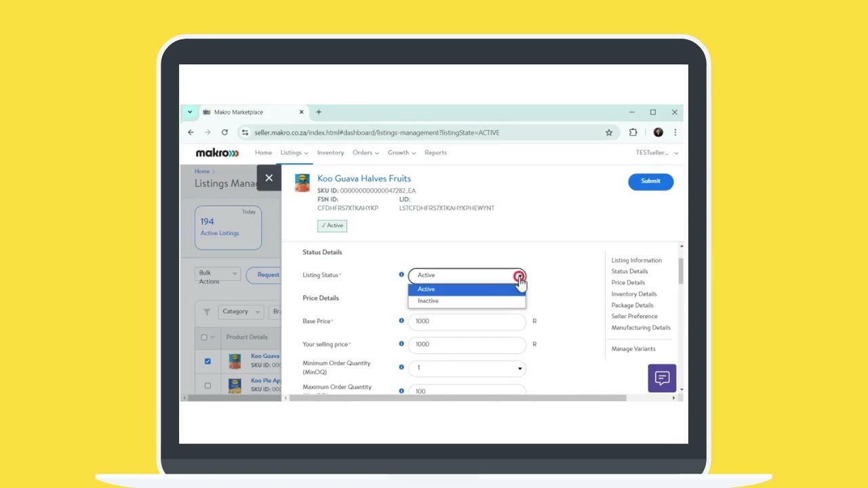Open the Minimum Order Quantity dropdown

pyautogui.click(x=467, y=368)
